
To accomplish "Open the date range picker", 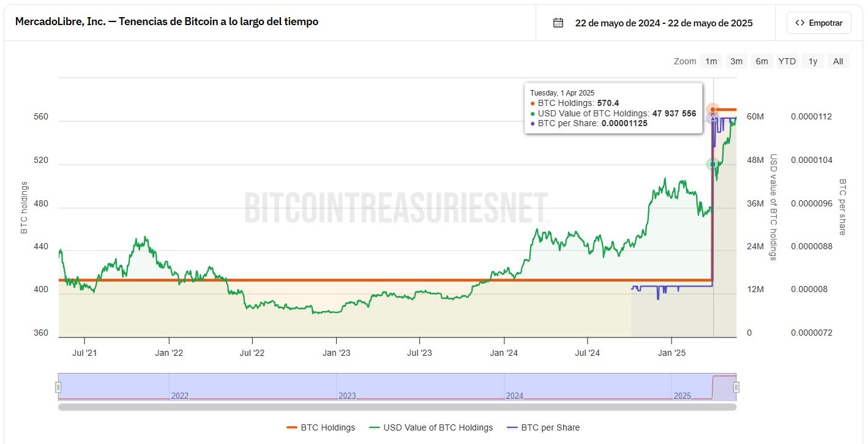I will (x=664, y=23).
